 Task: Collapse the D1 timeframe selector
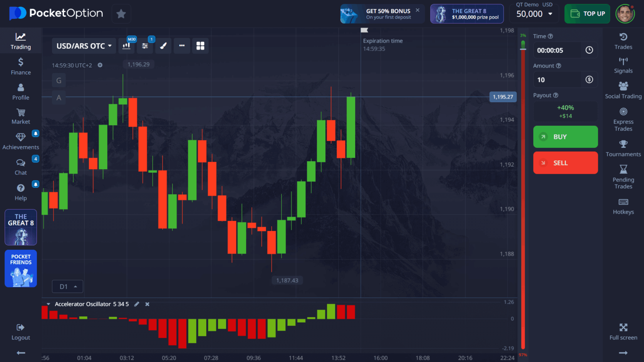click(67, 286)
